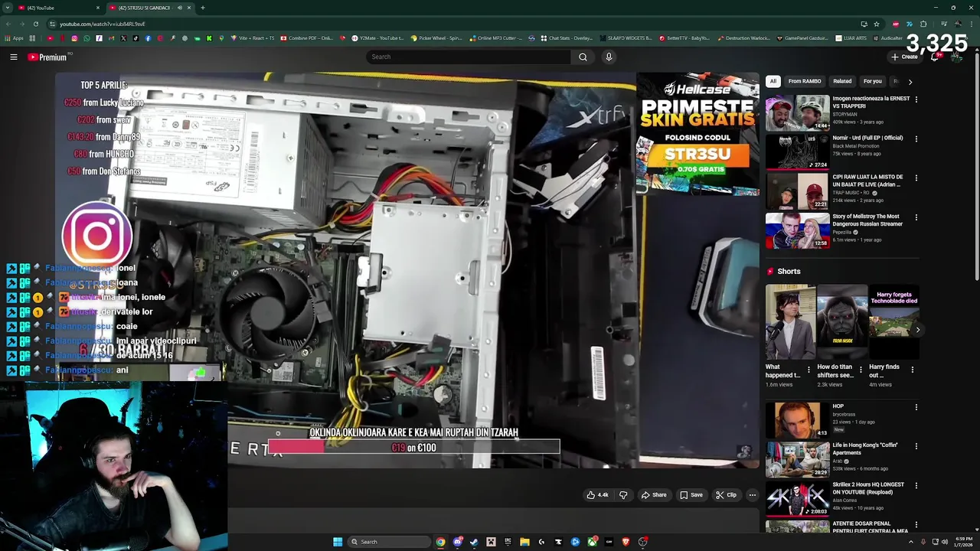Open Imogen reactioneaza video thumbnail
980x551 pixels.
click(797, 112)
